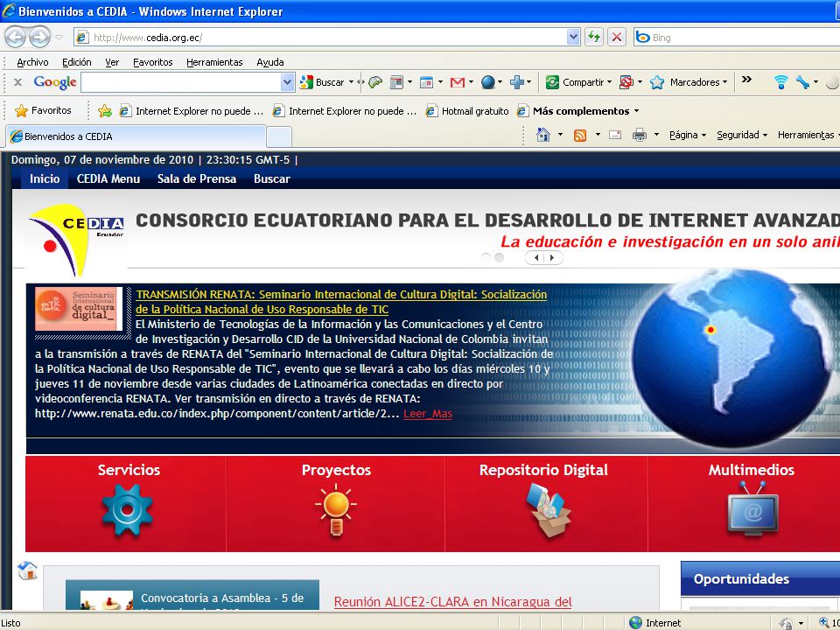840x630 pixels.
Task: Open the Ayuda menu
Action: coord(270,62)
